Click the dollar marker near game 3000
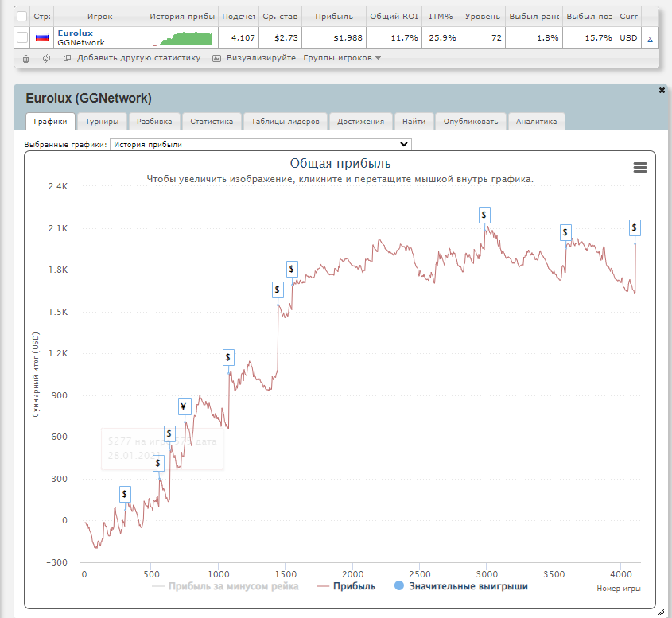672x618 pixels. click(484, 215)
